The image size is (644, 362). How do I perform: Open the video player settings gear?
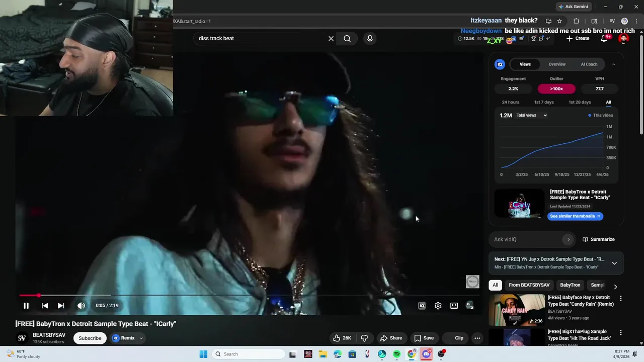pos(438,306)
